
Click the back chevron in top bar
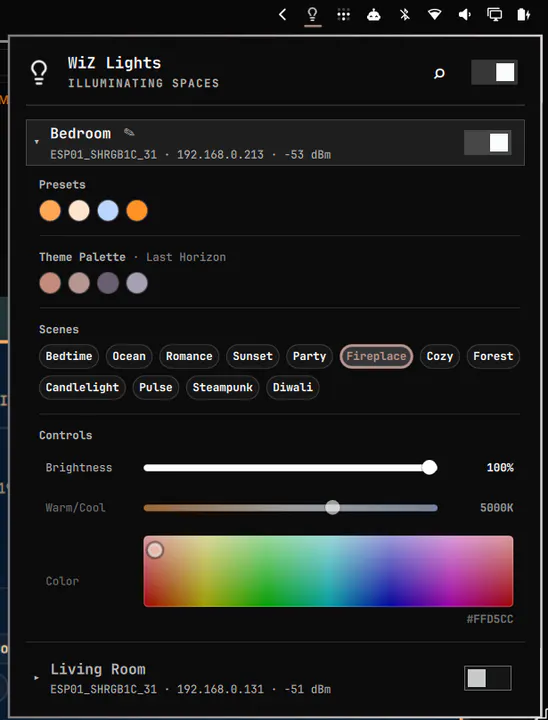tap(282, 15)
